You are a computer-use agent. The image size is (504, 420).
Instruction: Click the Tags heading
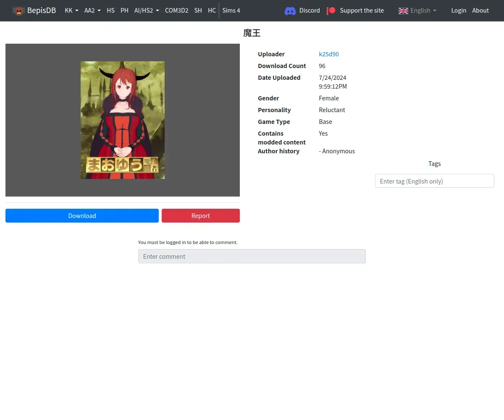tap(435, 164)
